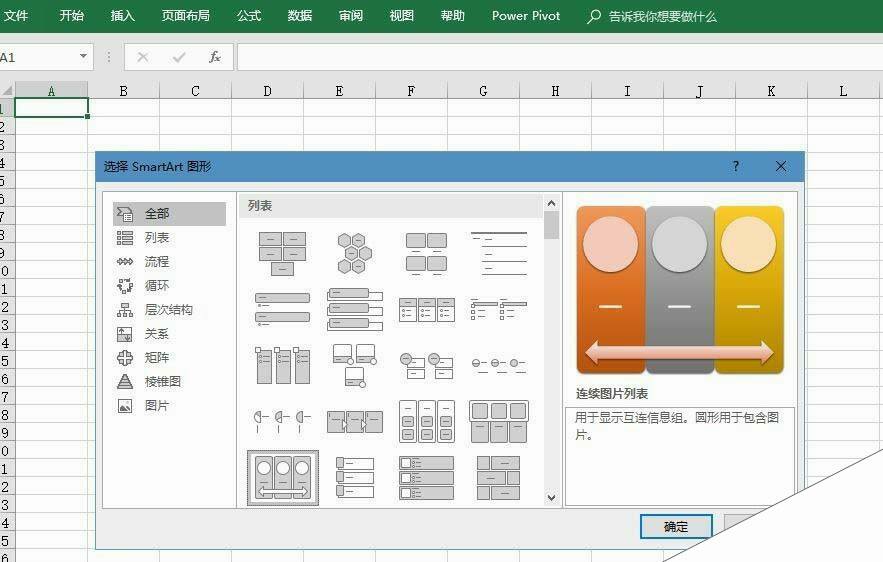Image resolution: width=883 pixels, height=562 pixels.
Task: Select the 全部 category in SmartArt dialog
Action: click(x=169, y=214)
